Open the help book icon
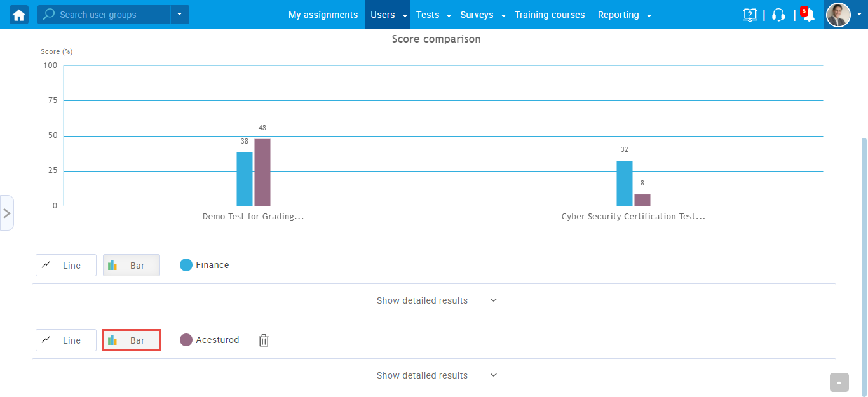The height and width of the screenshot is (397, 868). tap(750, 15)
